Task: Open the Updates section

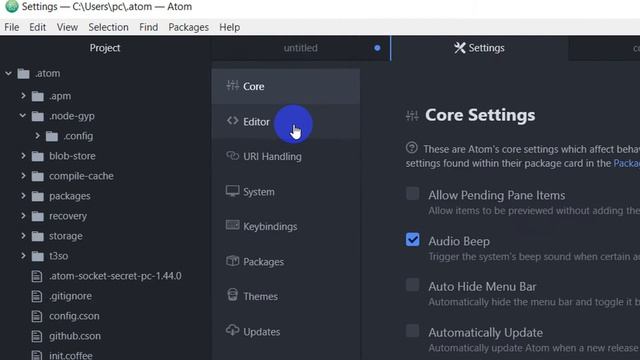Action: click(x=286, y=331)
